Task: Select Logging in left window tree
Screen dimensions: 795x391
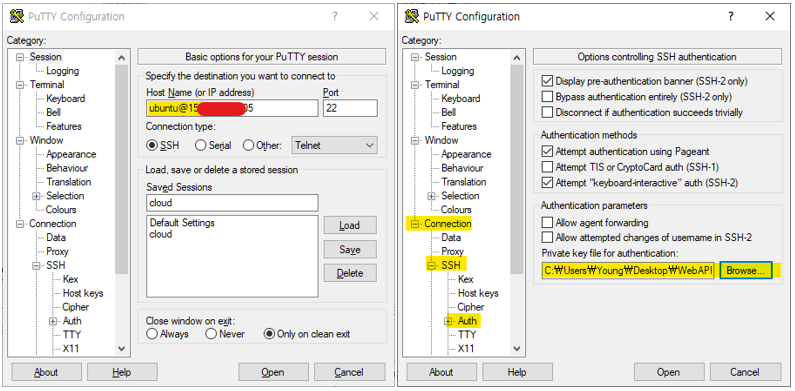Action: 62,71
